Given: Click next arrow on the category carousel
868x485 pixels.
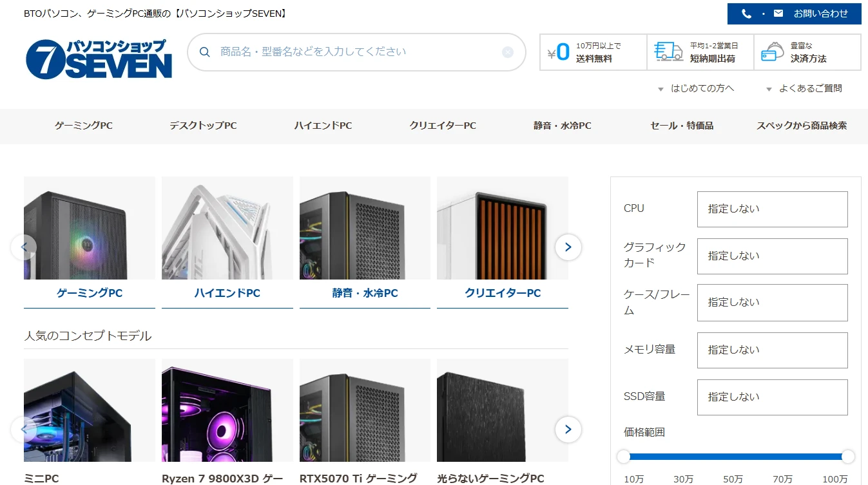Looking at the screenshot, I should [x=568, y=247].
